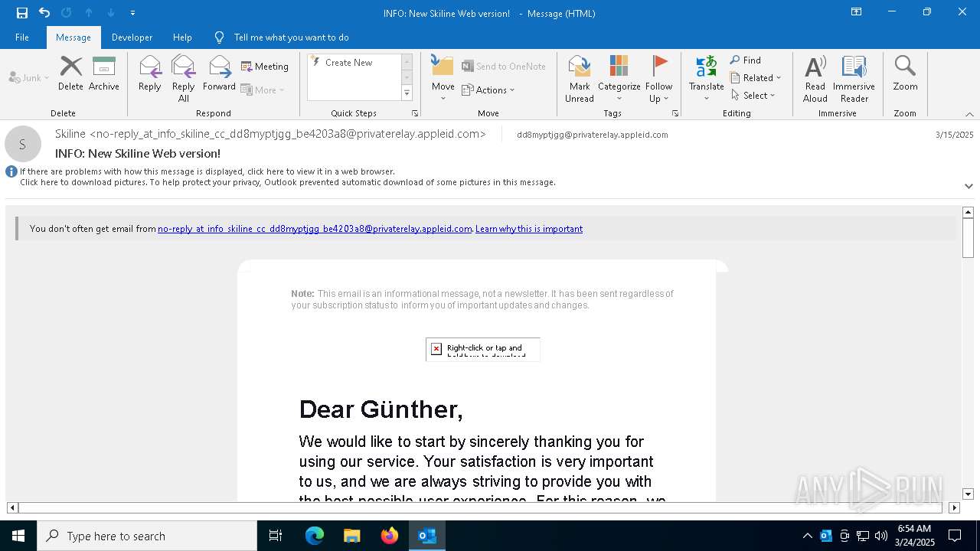Click the sender avatar with letter S
Image resolution: width=980 pixels, height=551 pixels.
[x=23, y=144]
